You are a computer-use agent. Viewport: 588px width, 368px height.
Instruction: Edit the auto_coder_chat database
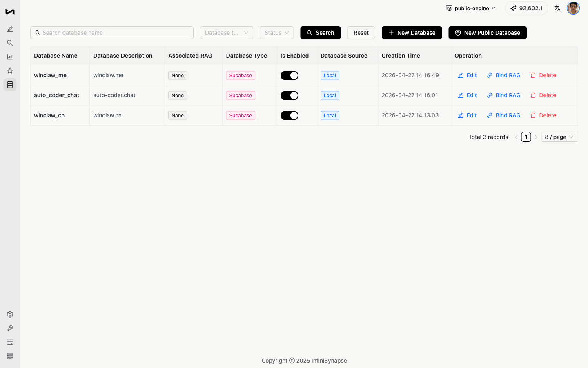point(467,95)
